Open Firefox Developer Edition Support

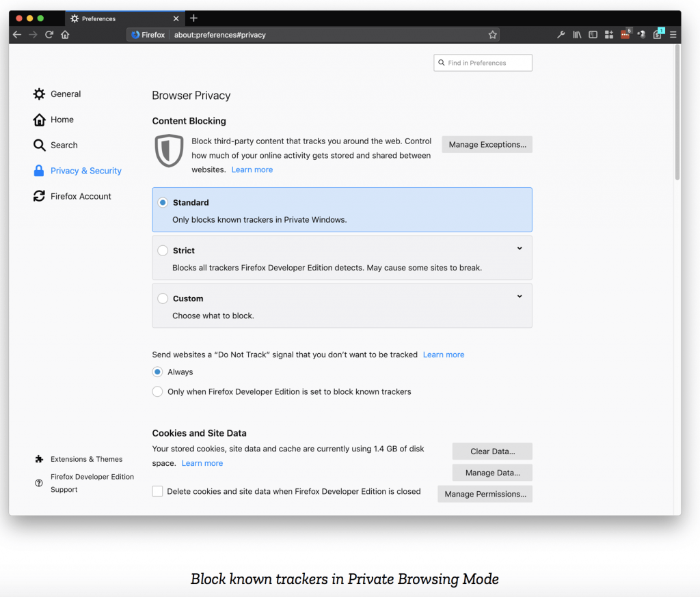click(92, 483)
